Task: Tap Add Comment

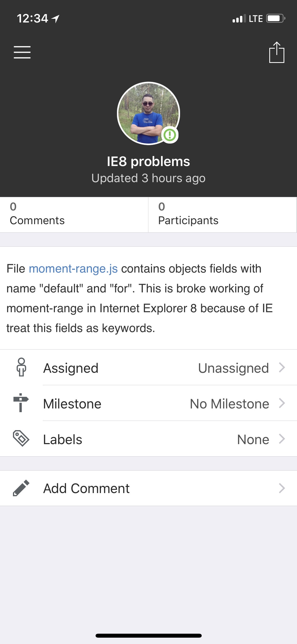Action: coord(86,488)
